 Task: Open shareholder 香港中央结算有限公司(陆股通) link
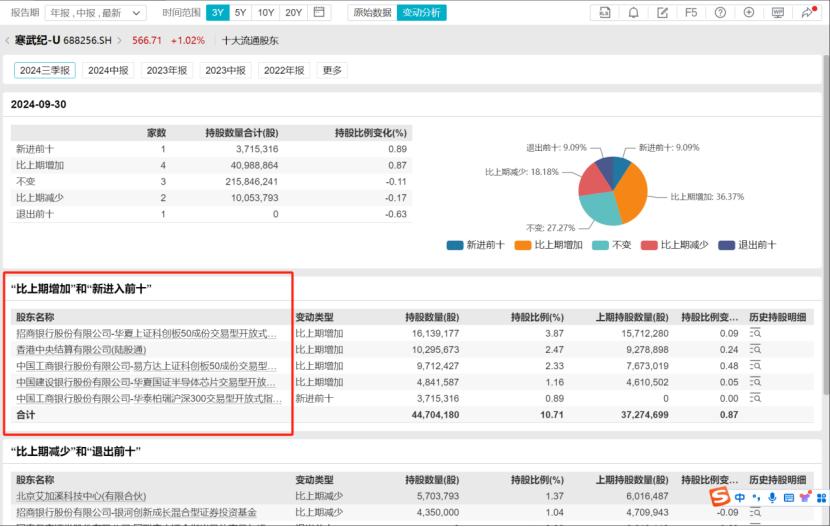81,350
